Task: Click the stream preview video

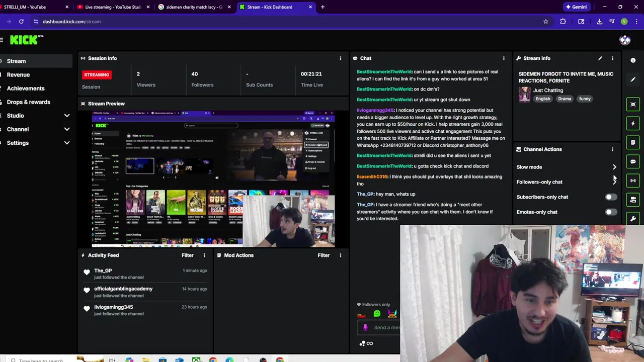Action: tap(213, 179)
